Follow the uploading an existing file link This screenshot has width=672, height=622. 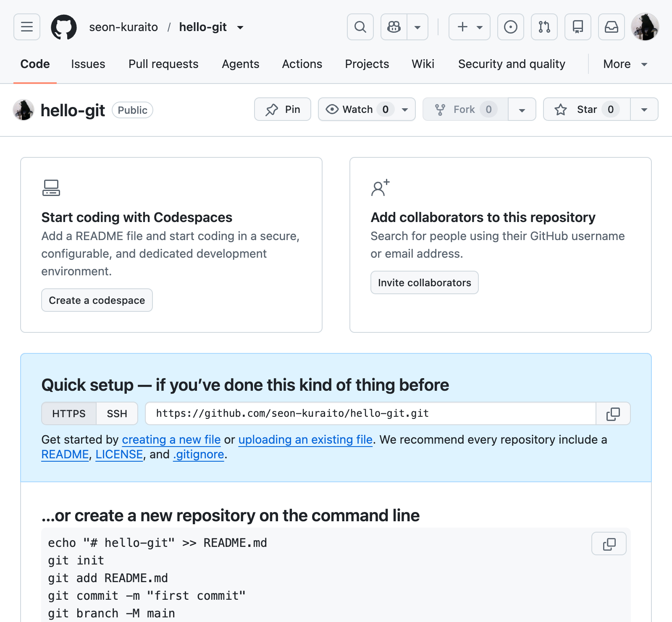tap(305, 439)
